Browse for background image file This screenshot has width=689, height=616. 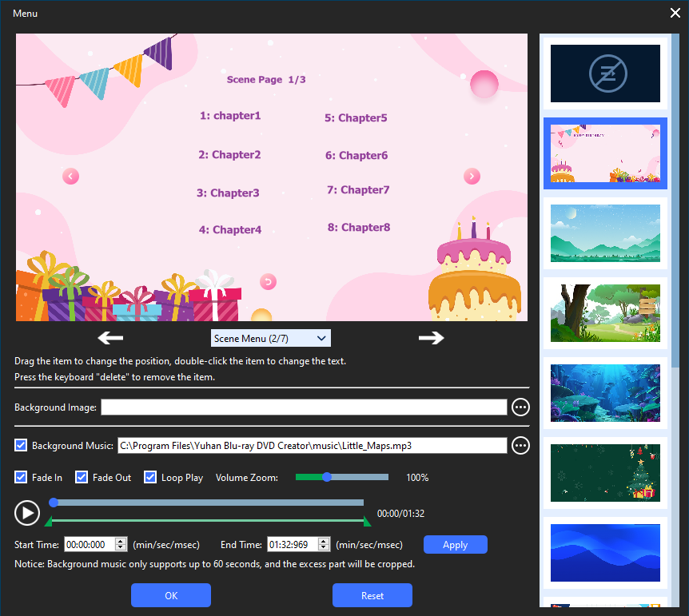pyautogui.click(x=520, y=407)
